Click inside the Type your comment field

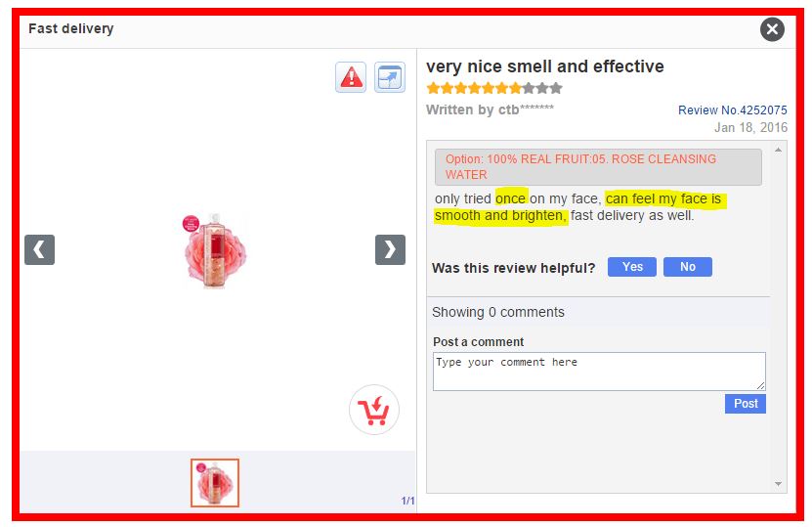(599, 372)
